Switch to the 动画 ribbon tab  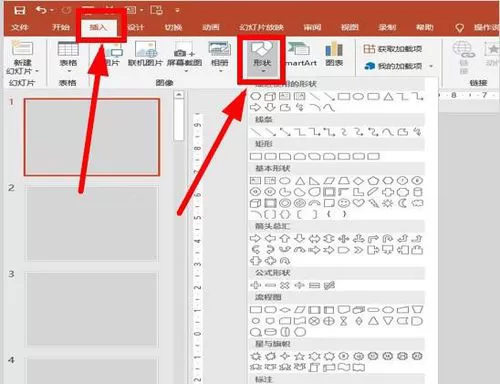[211, 28]
